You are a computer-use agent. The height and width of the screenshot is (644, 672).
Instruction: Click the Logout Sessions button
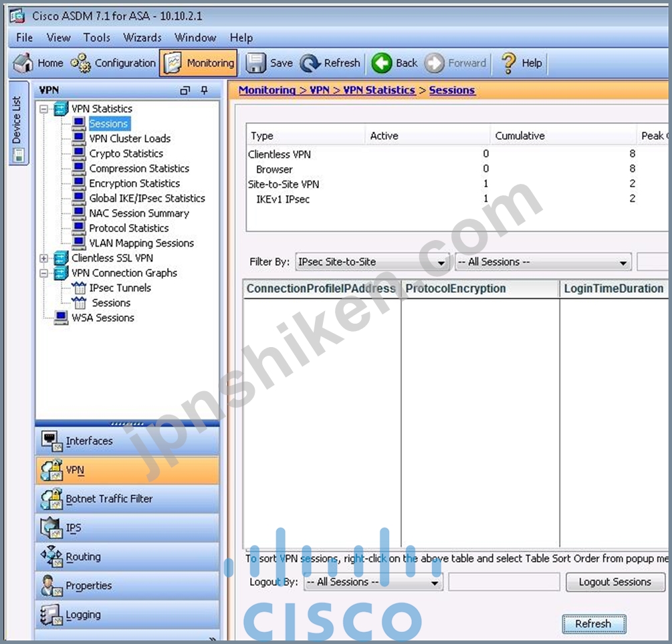click(x=615, y=582)
